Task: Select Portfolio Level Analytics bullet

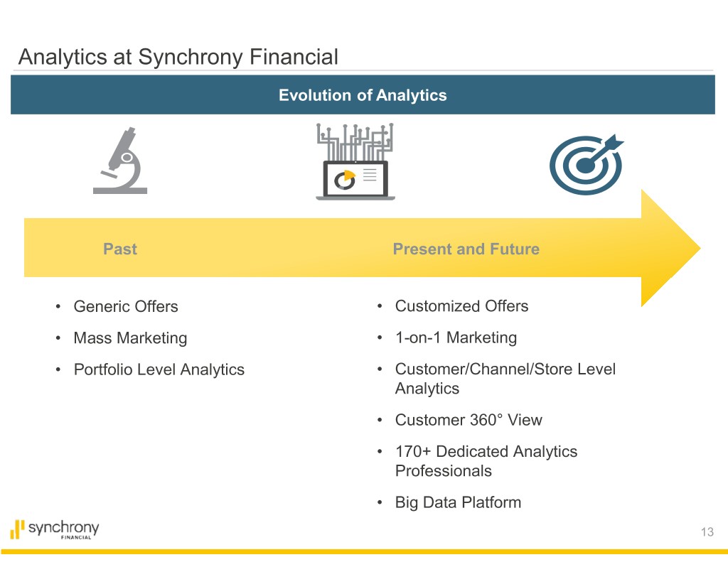Action: (159, 369)
